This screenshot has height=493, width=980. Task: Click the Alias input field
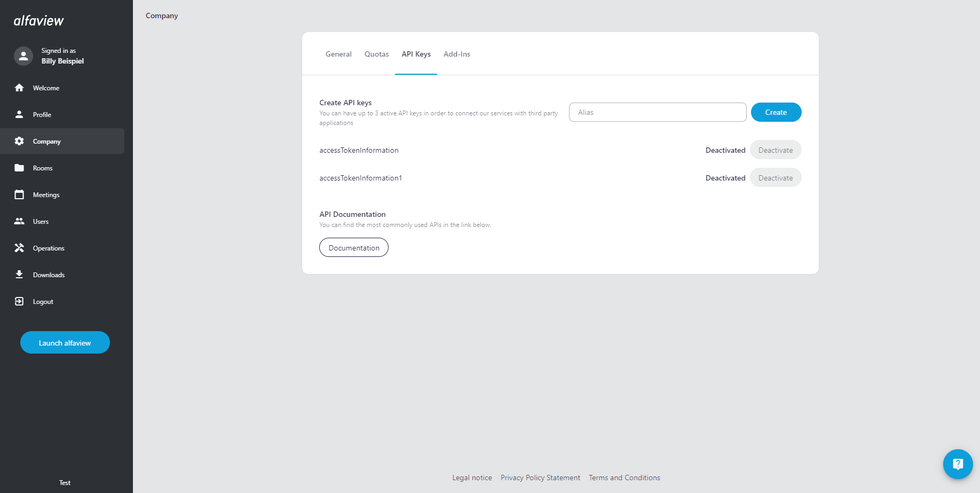coord(658,112)
